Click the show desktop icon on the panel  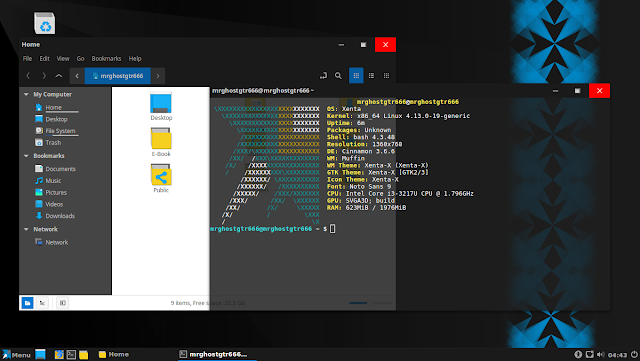(40, 354)
